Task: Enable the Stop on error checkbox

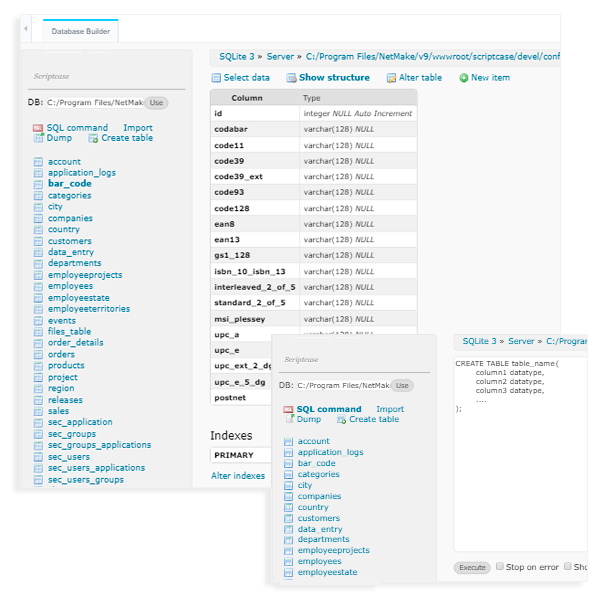Action: coord(500,566)
